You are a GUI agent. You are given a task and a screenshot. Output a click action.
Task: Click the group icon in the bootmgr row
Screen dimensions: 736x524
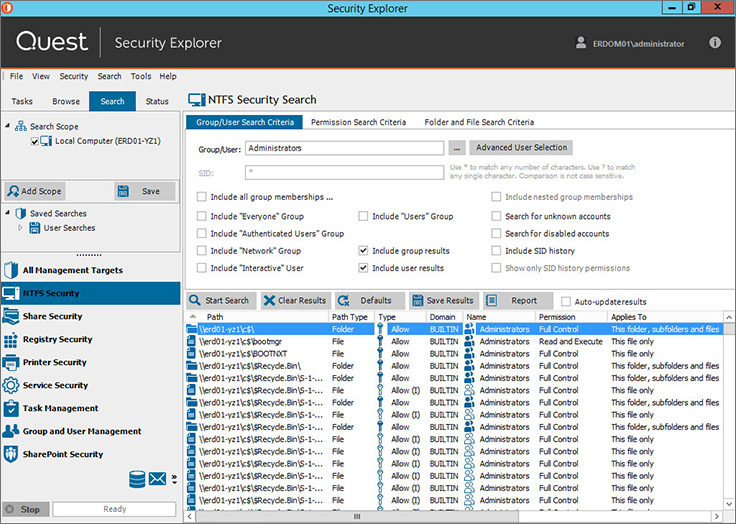click(x=469, y=341)
